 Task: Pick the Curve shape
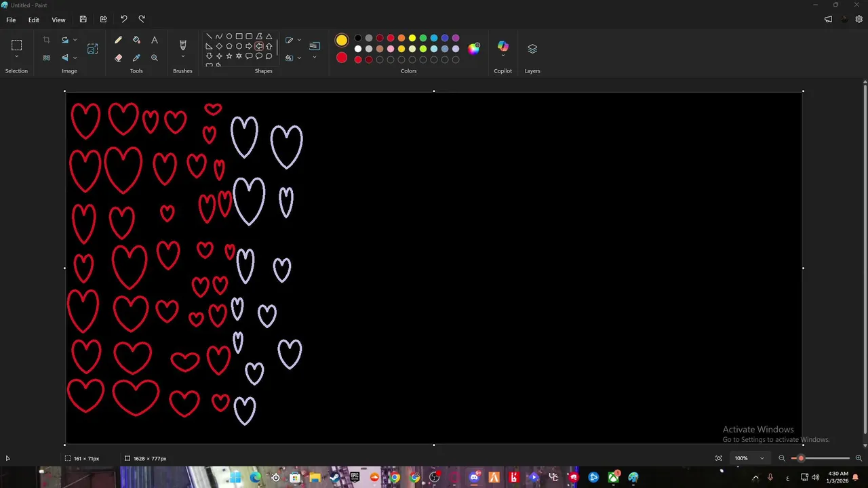click(x=219, y=37)
